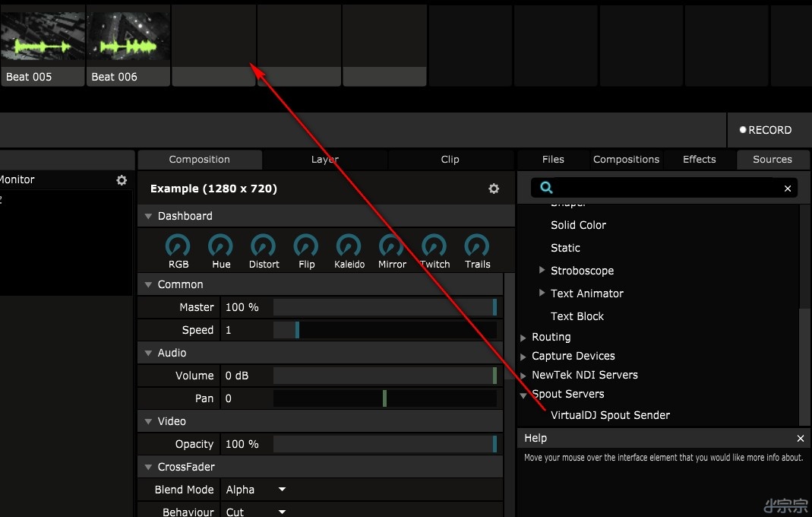Close the Help panel
The width and height of the screenshot is (812, 517).
(x=801, y=439)
